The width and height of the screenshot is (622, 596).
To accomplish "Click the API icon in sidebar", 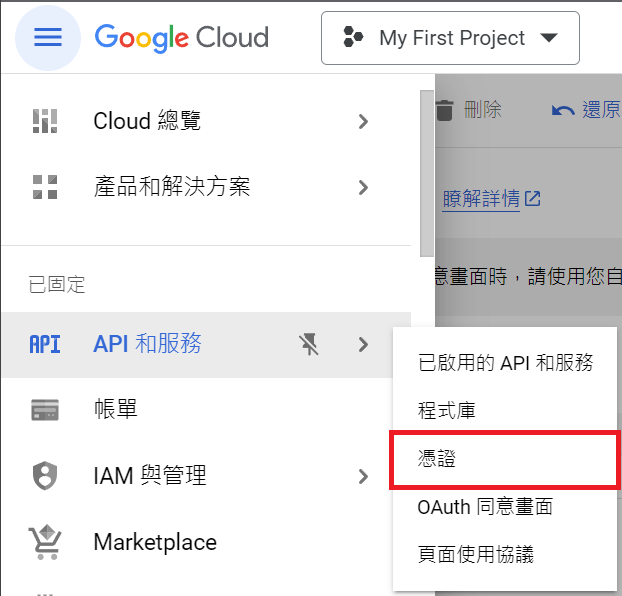I will 45,344.
